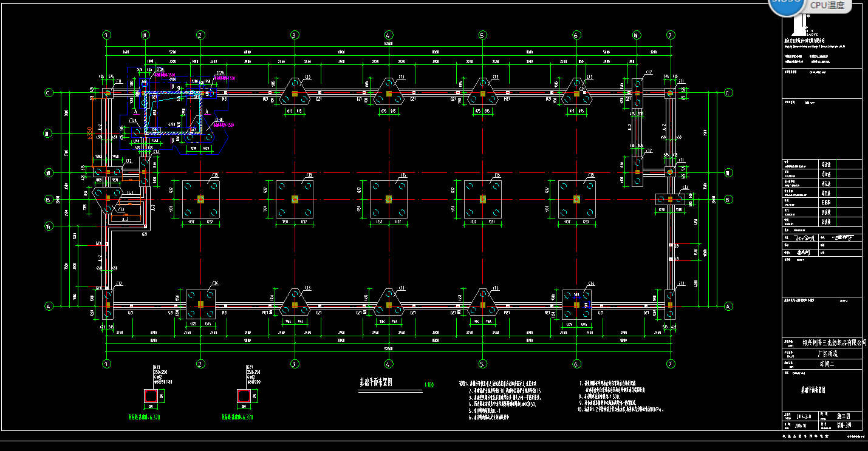The height and width of the screenshot is (451, 868).
Task: Click the CPU温度 widget label
Action: point(827,5)
